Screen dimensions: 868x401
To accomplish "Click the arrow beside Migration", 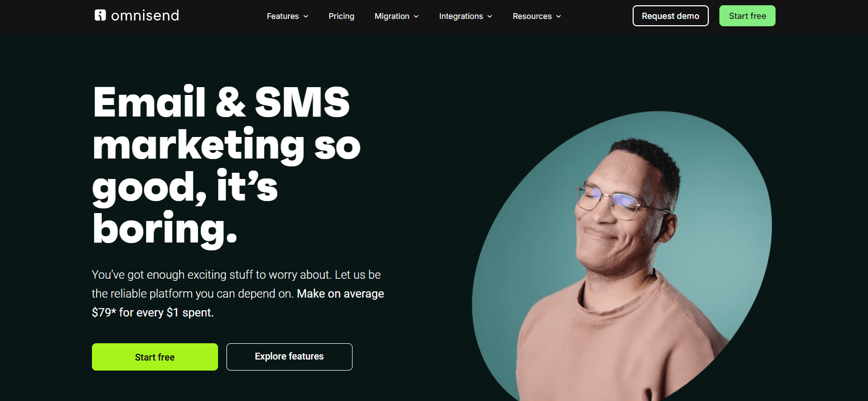I will click(416, 16).
